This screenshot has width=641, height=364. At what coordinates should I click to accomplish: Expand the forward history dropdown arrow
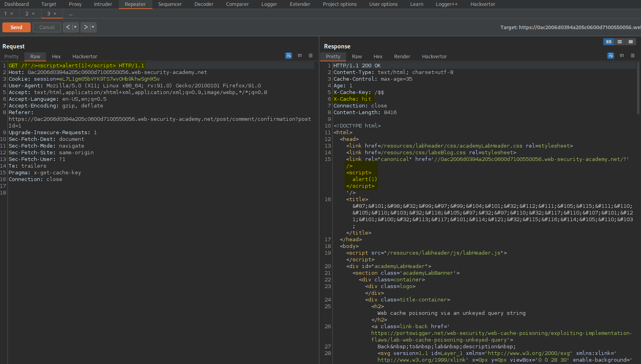click(93, 27)
